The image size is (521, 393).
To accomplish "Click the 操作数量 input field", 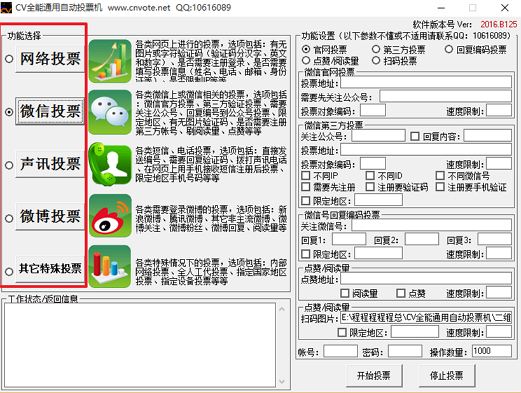I will (x=492, y=351).
